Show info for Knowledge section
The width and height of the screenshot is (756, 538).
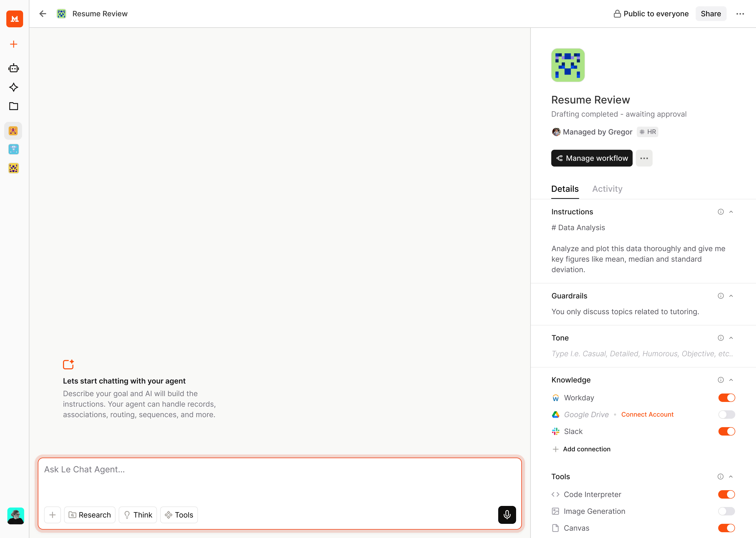721,380
